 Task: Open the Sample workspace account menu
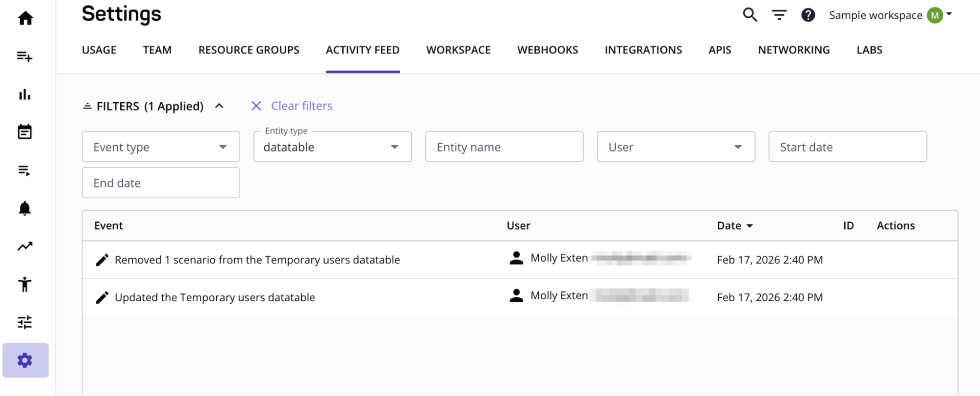(x=890, y=15)
